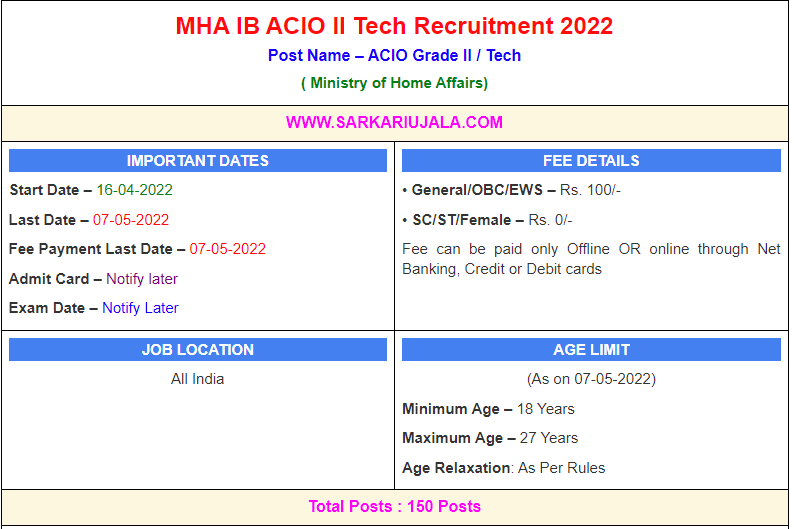
Task: Click the WWW.SARKARIUJALA.COM website link
Action: pyautogui.click(x=394, y=123)
